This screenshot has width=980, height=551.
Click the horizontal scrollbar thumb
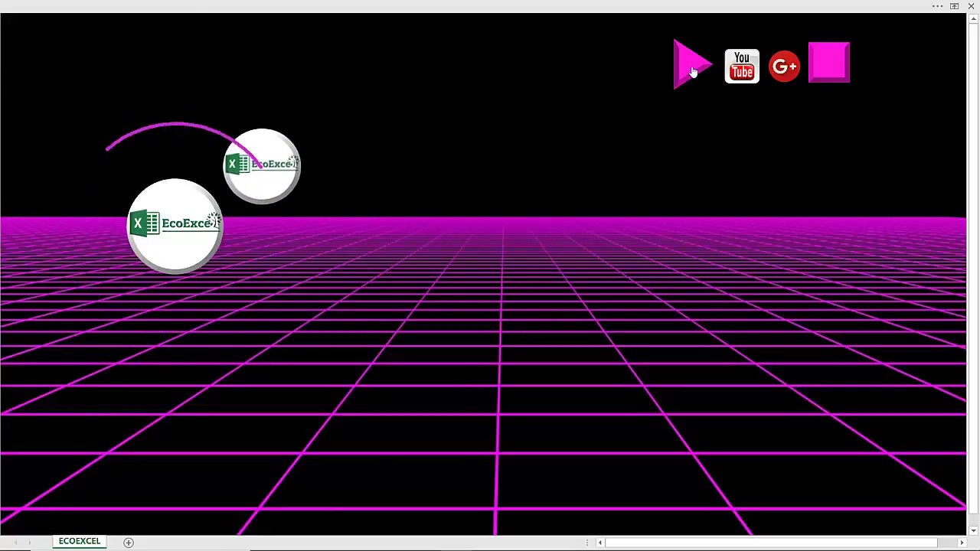point(772,543)
